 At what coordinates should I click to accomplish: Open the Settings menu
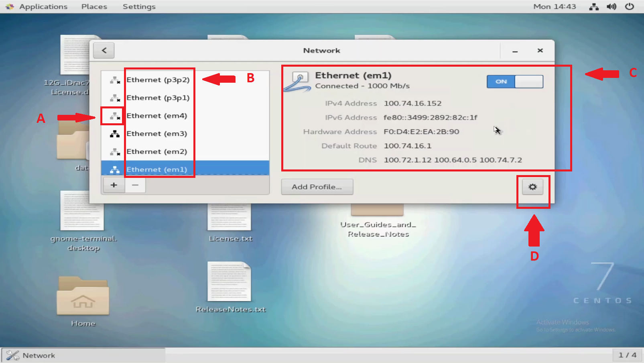pos(139,6)
